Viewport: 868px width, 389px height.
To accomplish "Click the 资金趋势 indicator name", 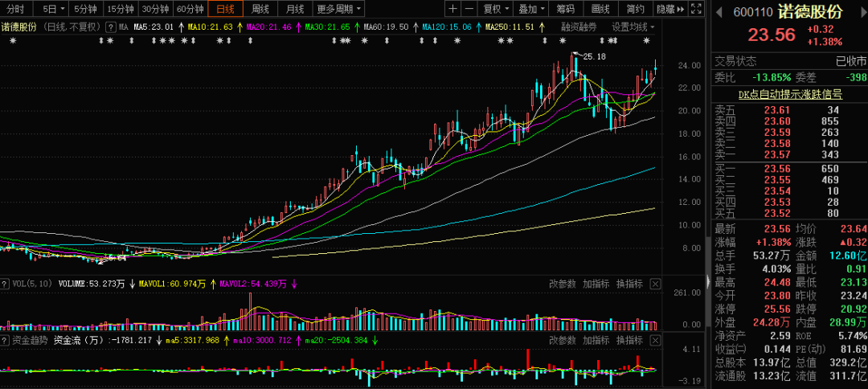I will (x=30, y=340).
